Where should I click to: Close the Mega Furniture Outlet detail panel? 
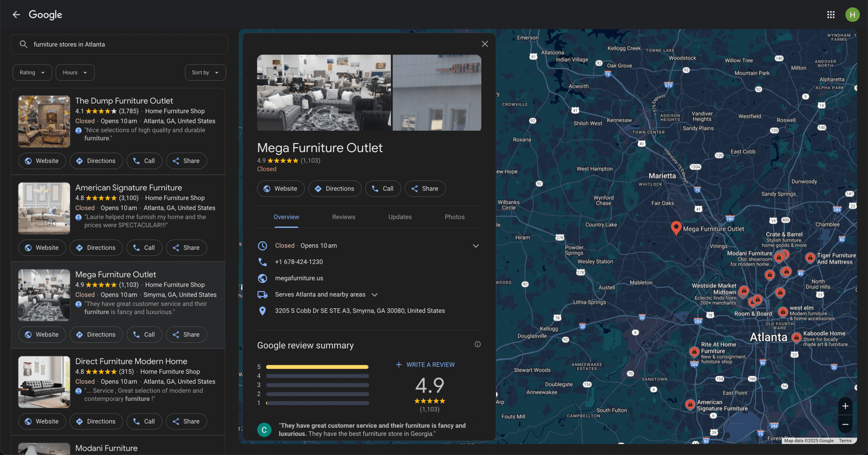click(485, 44)
